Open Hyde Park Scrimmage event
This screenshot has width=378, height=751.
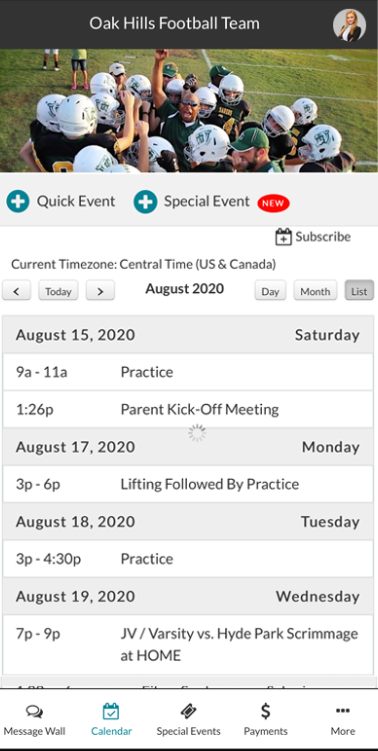click(x=188, y=645)
